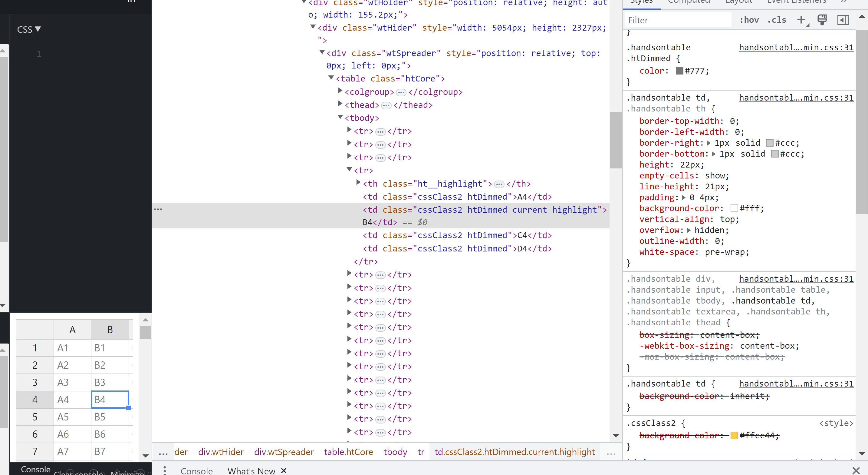Select row header 6 in spreadsheet

coord(35,434)
